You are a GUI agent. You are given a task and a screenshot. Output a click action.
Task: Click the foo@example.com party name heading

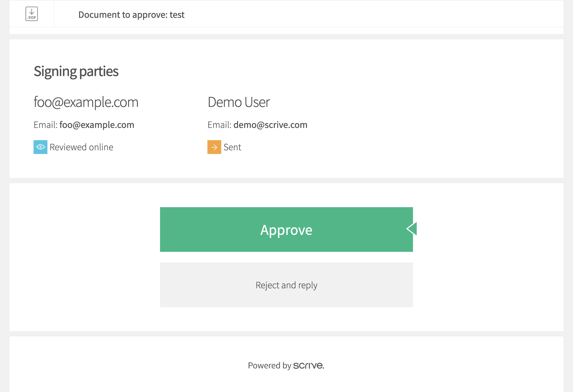tap(86, 102)
